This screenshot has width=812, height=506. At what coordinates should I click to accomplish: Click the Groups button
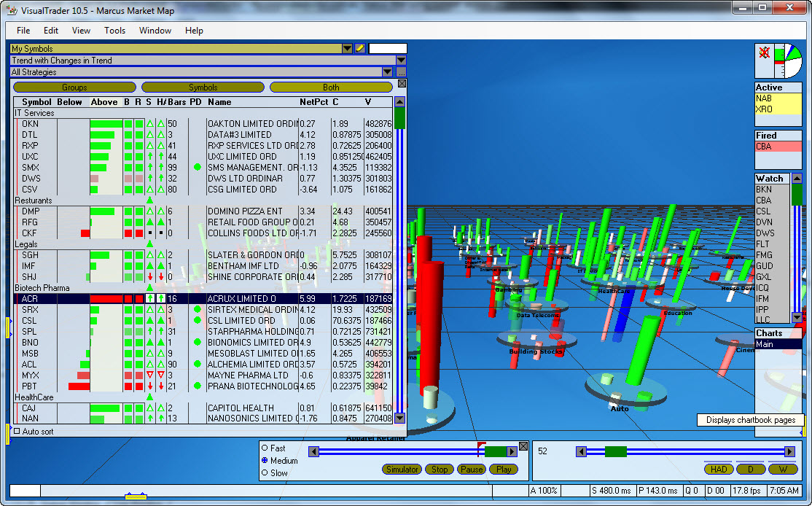tap(74, 87)
